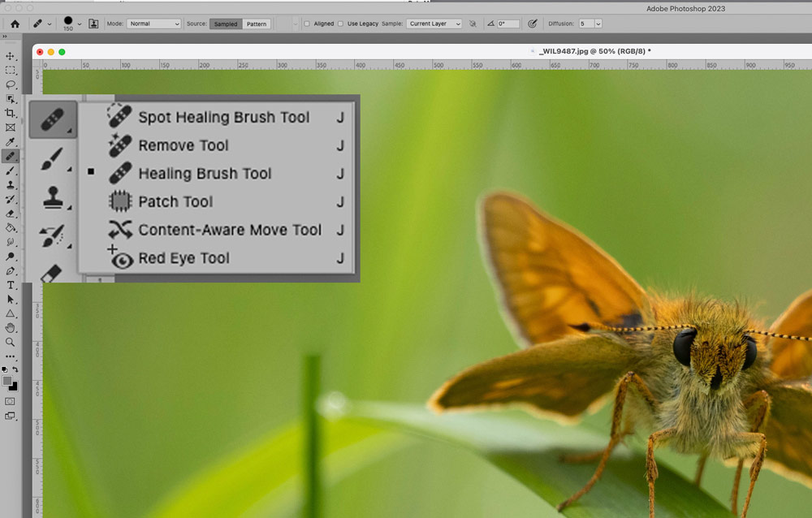Select the Paint Bucket tool
The height and width of the screenshot is (518, 812).
tap(10, 228)
